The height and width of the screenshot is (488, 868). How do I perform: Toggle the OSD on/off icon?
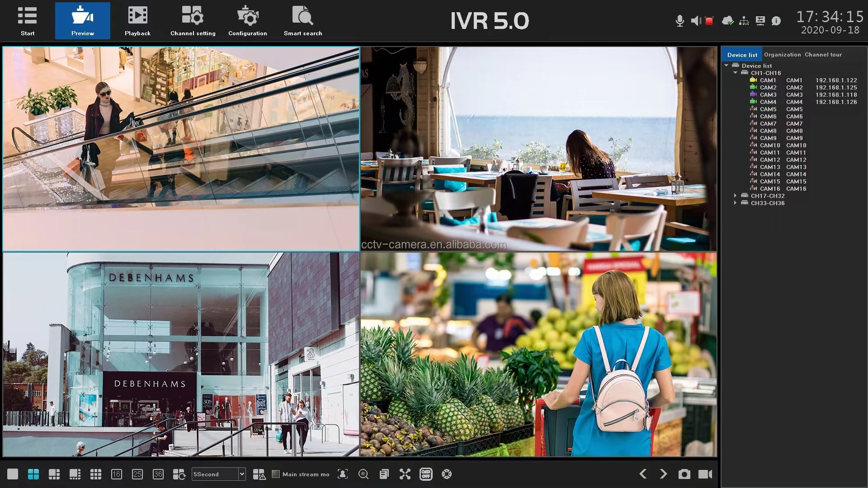point(426,474)
